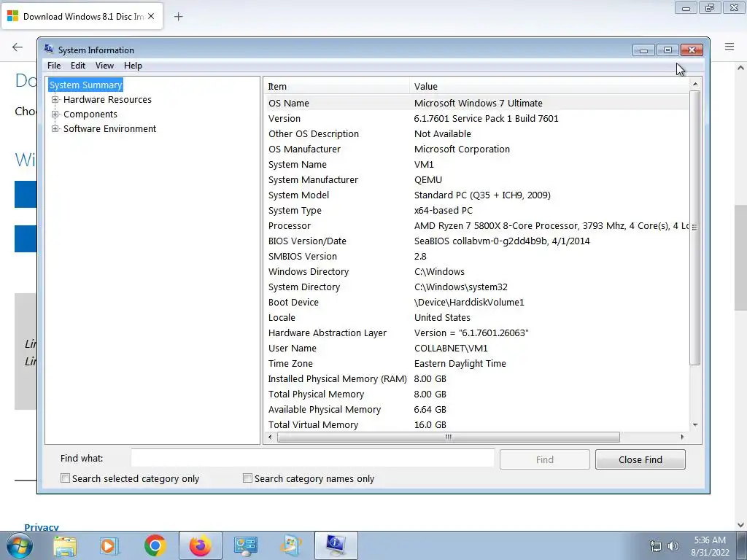Select the Version row
The width and height of the screenshot is (747, 560).
[476, 119]
